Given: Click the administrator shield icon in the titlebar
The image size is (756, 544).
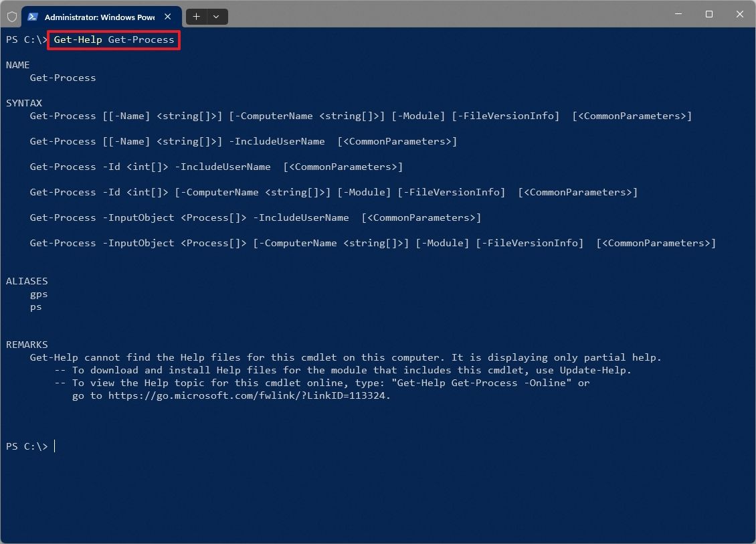Looking at the screenshot, I should pyautogui.click(x=11, y=16).
